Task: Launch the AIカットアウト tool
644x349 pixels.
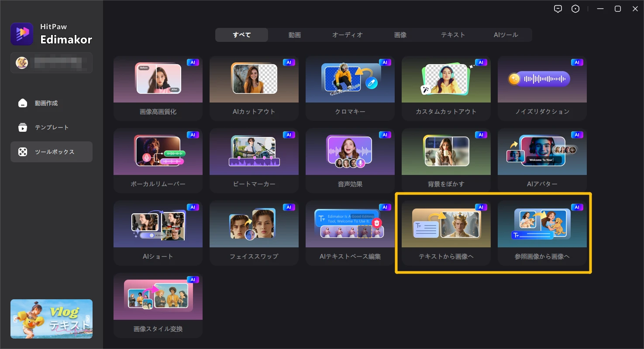Action: click(254, 88)
